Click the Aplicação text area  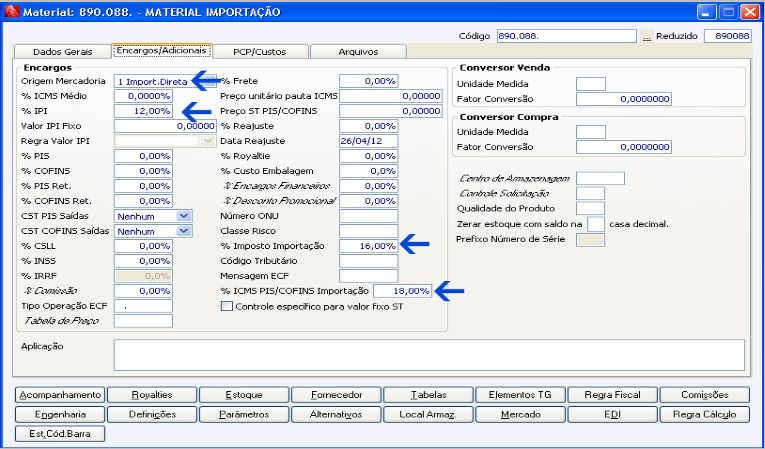(x=429, y=355)
